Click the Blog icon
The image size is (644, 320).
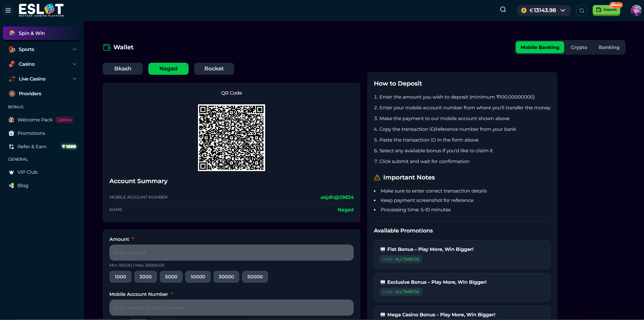[x=11, y=185]
